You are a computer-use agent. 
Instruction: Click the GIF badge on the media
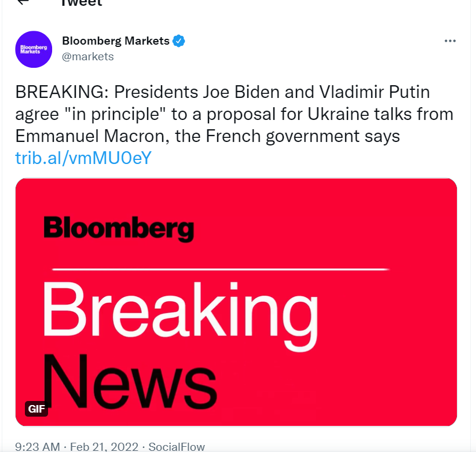[x=36, y=409]
